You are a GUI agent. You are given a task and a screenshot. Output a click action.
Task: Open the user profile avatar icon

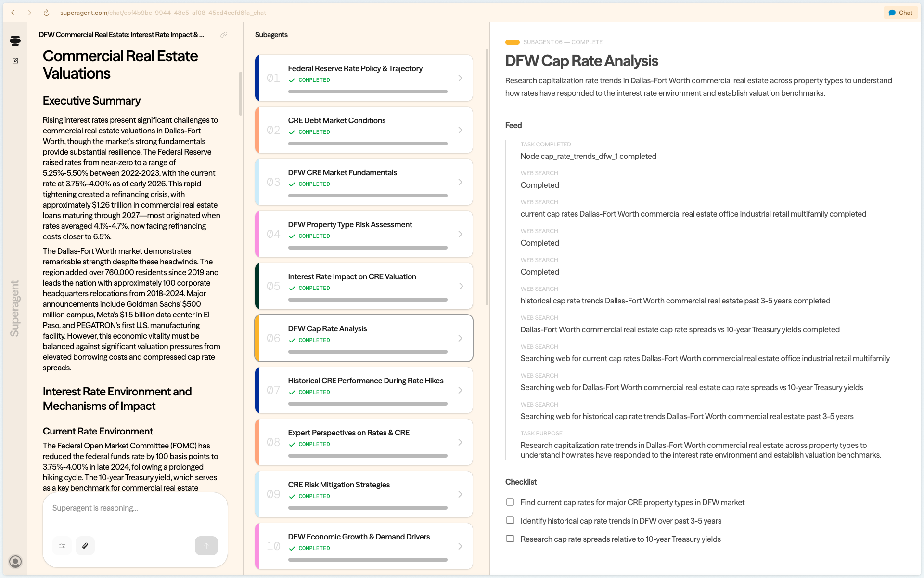[x=15, y=561]
